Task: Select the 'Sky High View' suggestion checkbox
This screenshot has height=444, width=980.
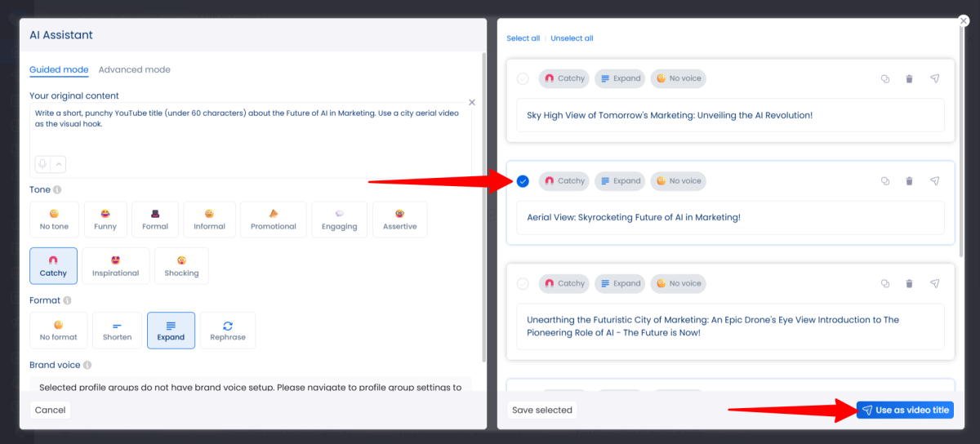Action: (523, 79)
